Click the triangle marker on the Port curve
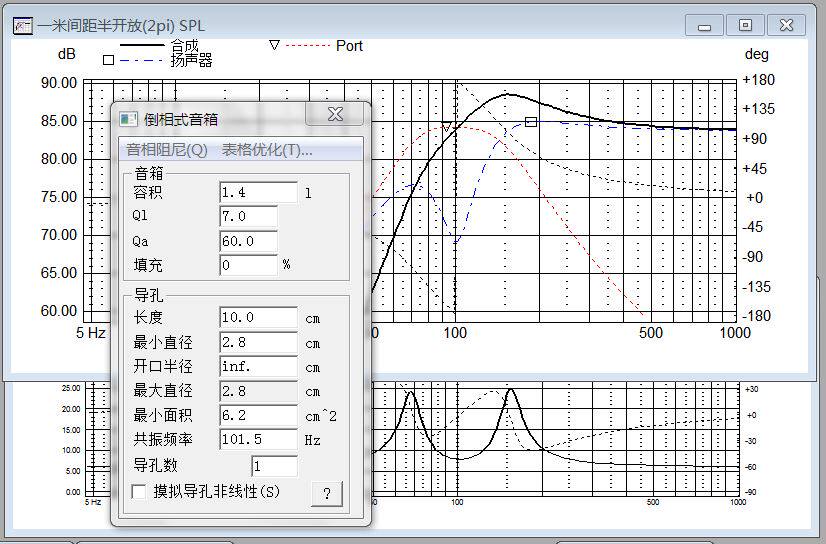 [447, 127]
